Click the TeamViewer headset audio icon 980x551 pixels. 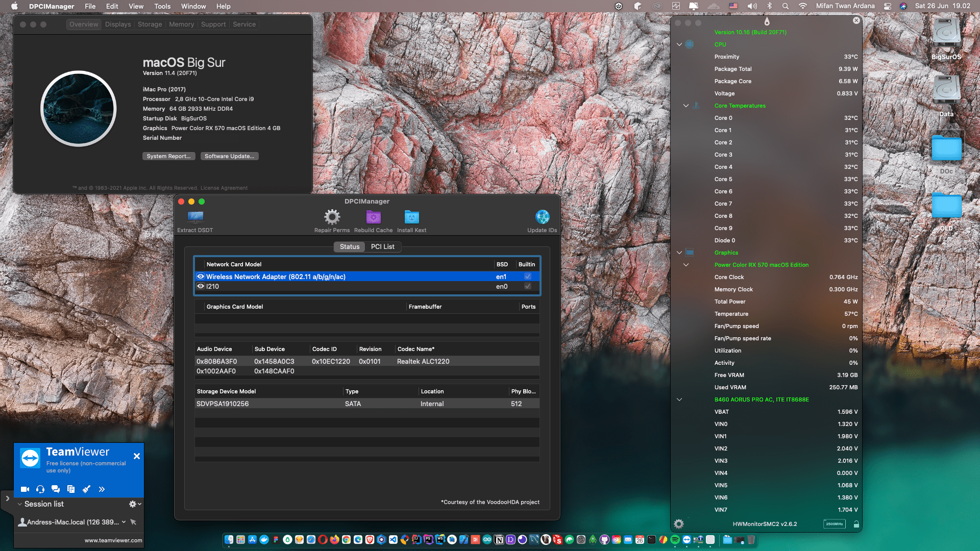click(x=40, y=489)
